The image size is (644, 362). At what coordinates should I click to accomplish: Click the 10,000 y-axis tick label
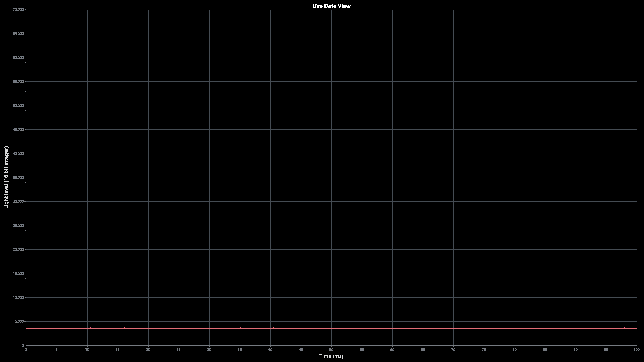coord(18,297)
